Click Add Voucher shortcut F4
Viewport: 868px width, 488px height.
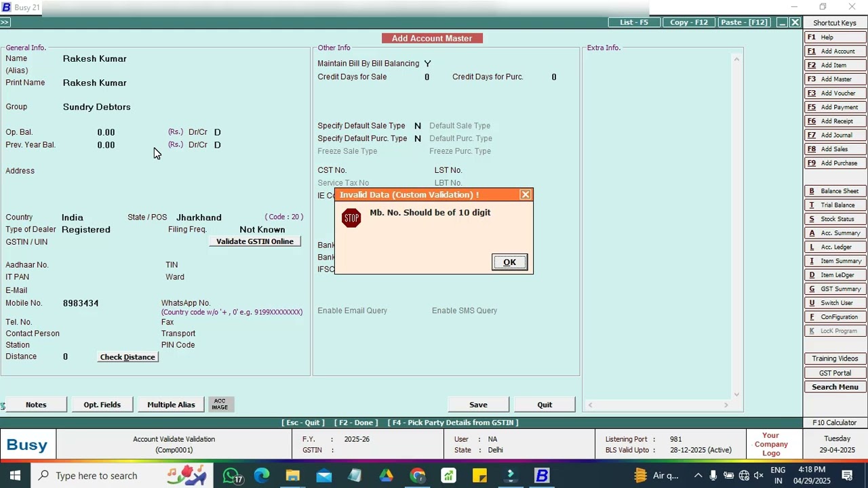tap(835, 94)
